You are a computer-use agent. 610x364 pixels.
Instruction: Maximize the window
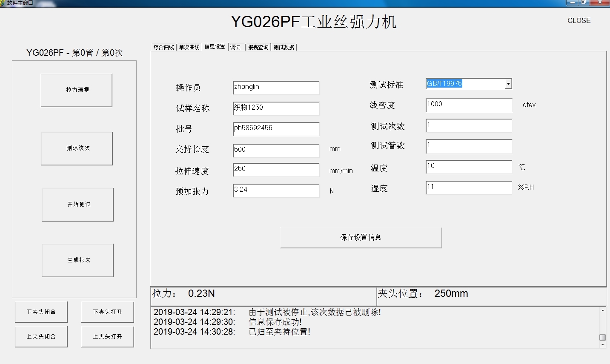point(583,3)
